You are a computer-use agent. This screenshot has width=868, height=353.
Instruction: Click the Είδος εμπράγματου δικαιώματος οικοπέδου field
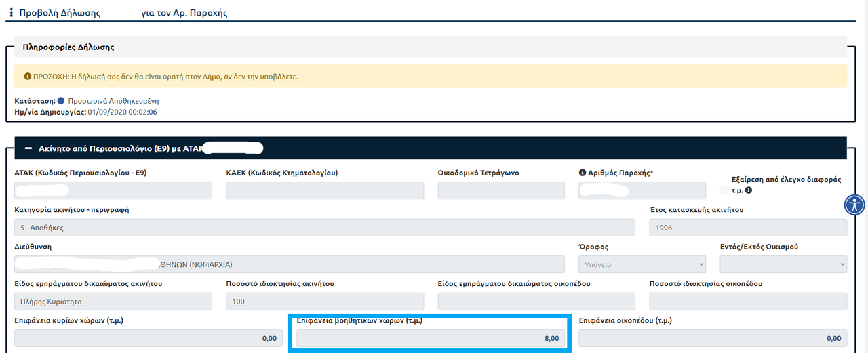coord(536,302)
